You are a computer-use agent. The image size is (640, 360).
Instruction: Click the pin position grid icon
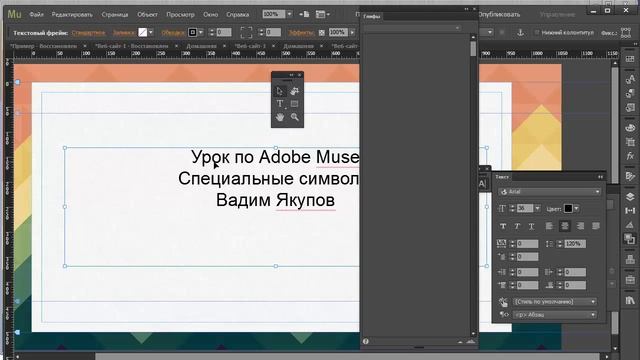pos(626,32)
